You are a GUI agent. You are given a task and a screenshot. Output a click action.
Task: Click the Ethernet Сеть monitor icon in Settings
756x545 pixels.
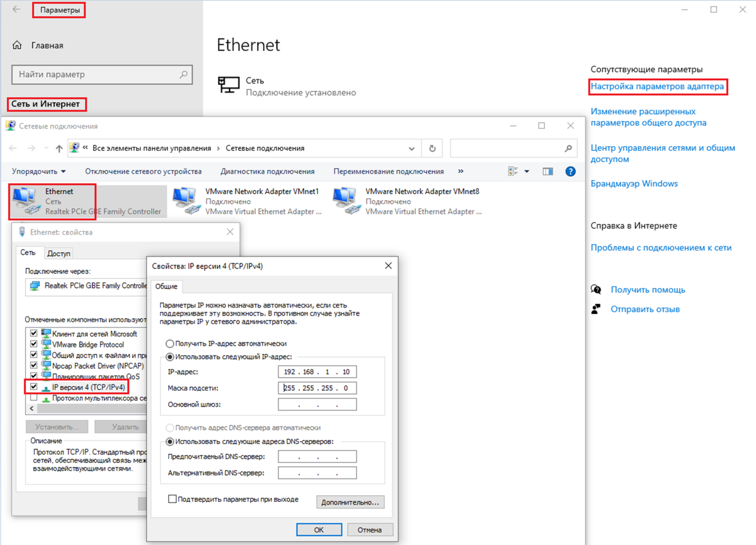tap(229, 85)
